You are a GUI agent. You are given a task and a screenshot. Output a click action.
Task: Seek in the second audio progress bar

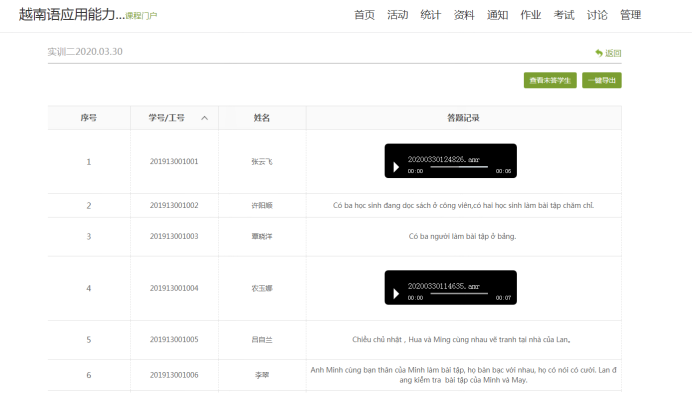(x=459, y=294)
